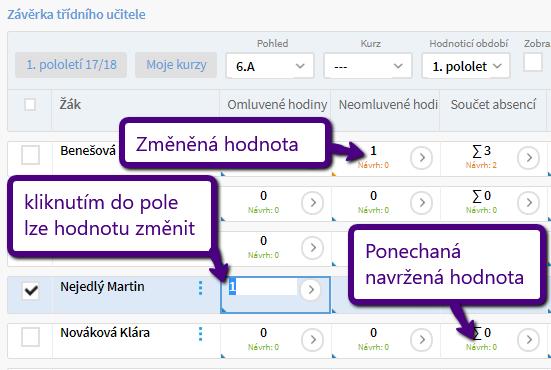Click the arrow next to Nováková Klára's unexcused hours
This screenshot has height=370, width=551.
click(421, 340)
